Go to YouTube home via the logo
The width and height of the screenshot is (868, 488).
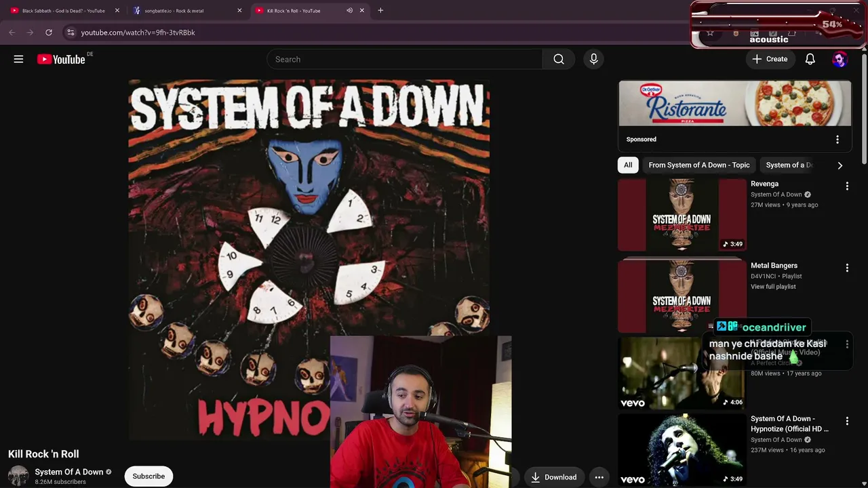61,60
